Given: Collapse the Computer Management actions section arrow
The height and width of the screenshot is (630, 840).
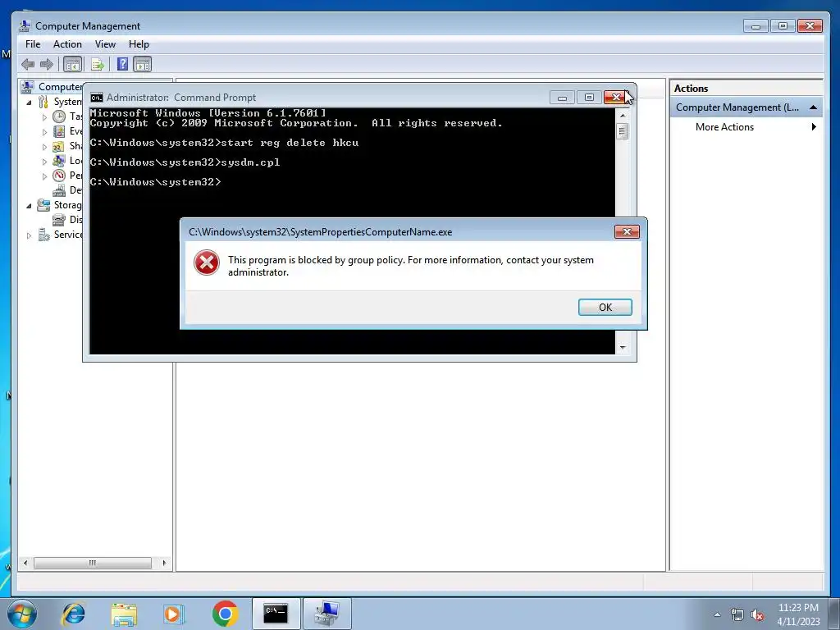Looking at the screenshot, I should [x=813, y=107].
